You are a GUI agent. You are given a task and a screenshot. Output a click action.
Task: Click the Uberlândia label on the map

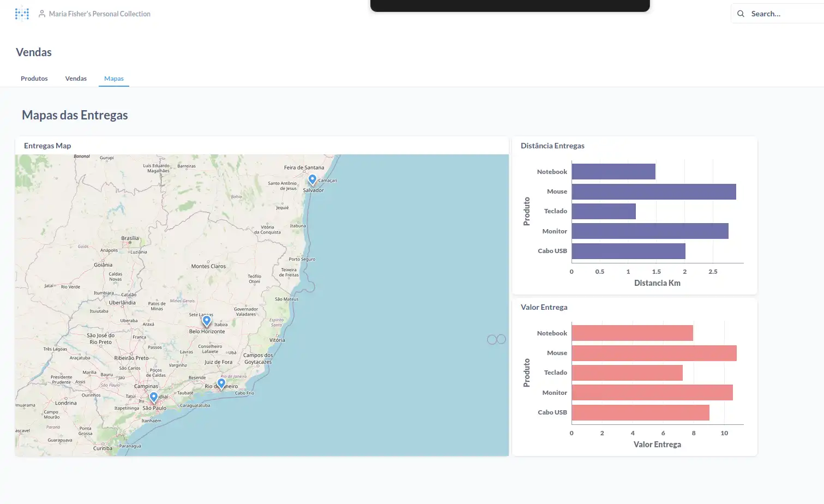click(x=122, y=302)
